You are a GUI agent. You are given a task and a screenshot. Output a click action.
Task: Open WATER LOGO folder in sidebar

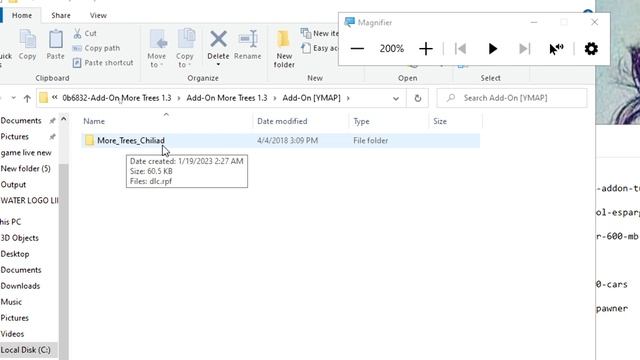pos(29,201)
